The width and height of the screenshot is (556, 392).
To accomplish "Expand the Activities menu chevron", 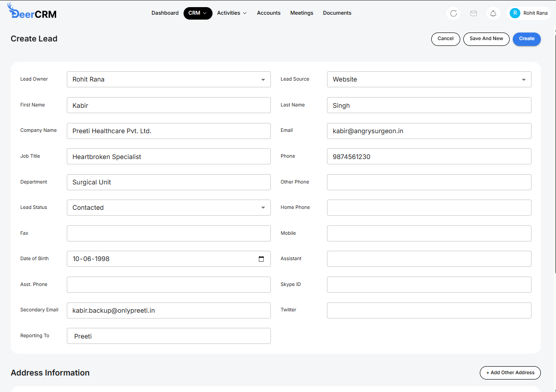I will pyautogui.click(x=244, y=13).
